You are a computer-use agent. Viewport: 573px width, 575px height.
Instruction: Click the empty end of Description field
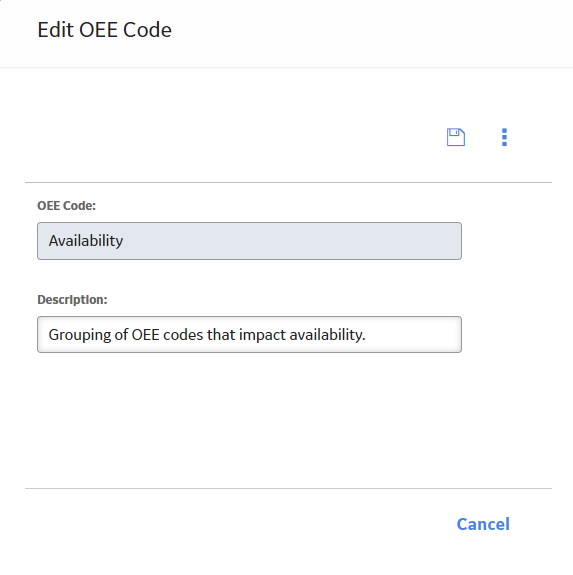pyautogui.click(x=412, y=335)
